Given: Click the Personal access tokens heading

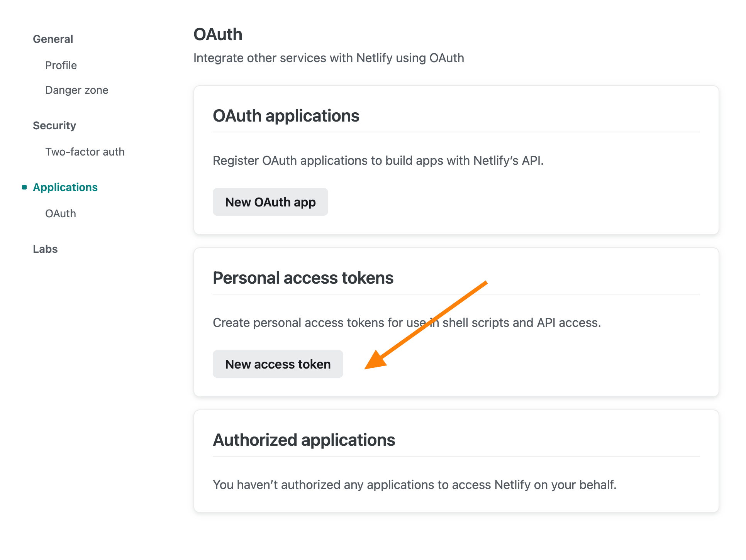Looking at the screenshot, I should tap(303, 277).
